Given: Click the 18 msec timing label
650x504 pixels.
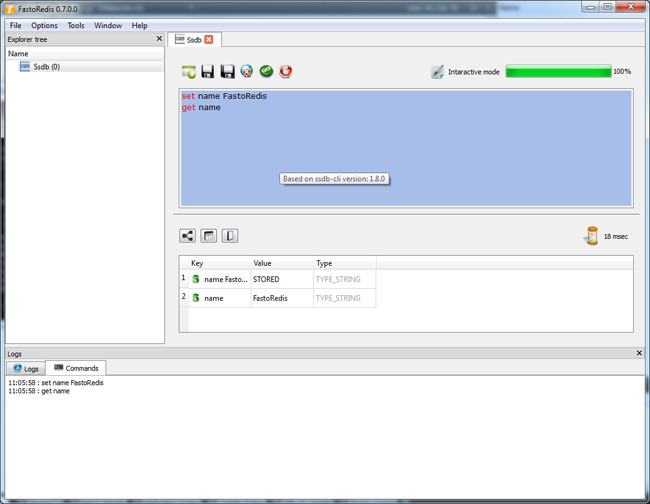Looking at the screenshot, I should [x=616, y=237].
